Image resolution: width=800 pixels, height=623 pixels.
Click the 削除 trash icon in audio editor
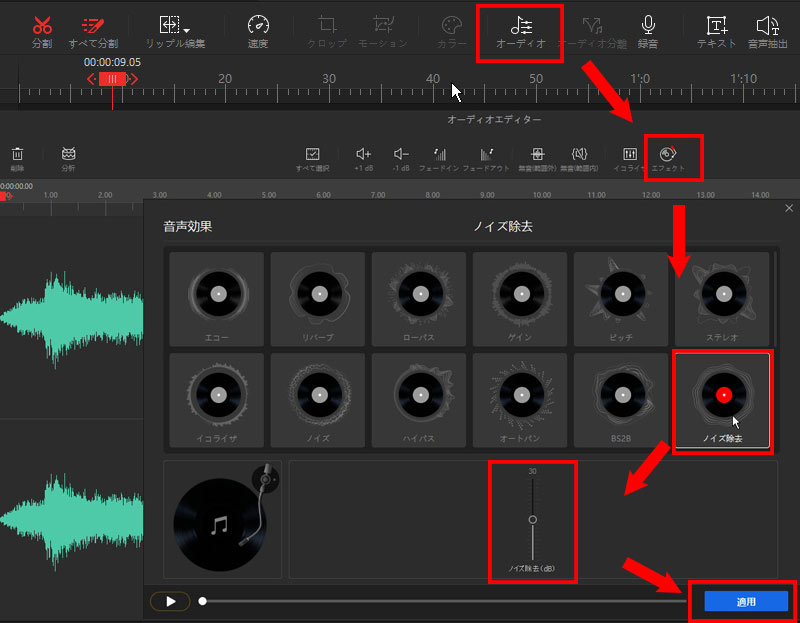[18, 155]
